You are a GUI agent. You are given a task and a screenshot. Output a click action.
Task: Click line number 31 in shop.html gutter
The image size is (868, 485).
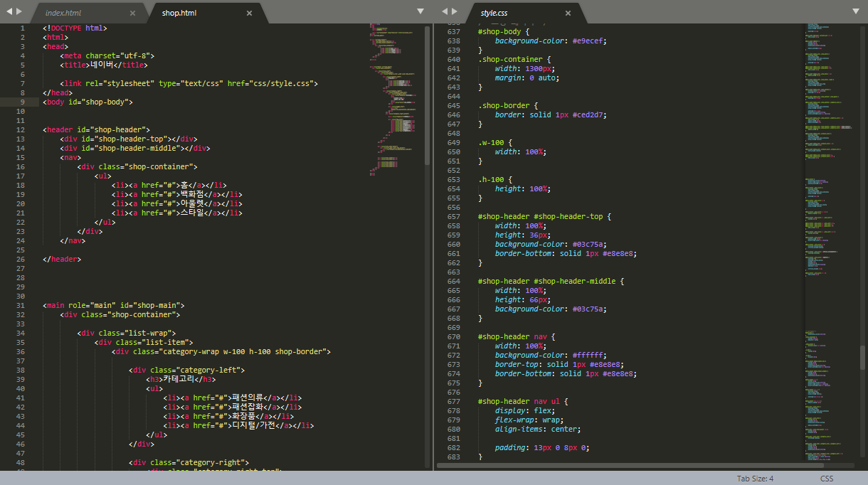[21, 305]
